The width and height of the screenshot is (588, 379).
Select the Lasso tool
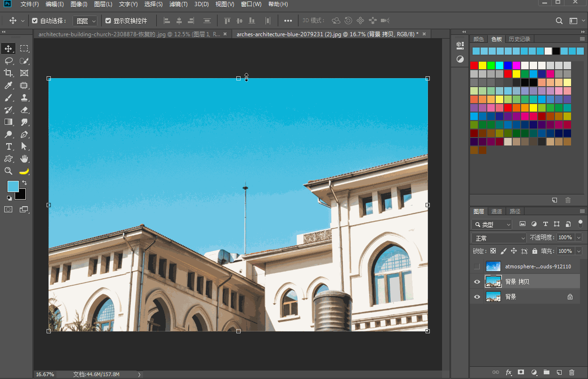point(8,61)
